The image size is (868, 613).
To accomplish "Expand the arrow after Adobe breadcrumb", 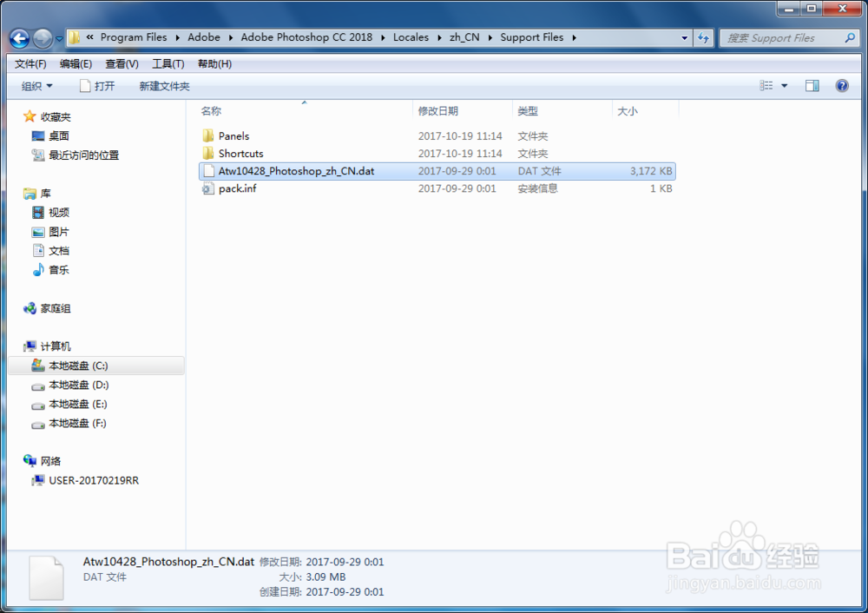I will click(x=230, y=37).
